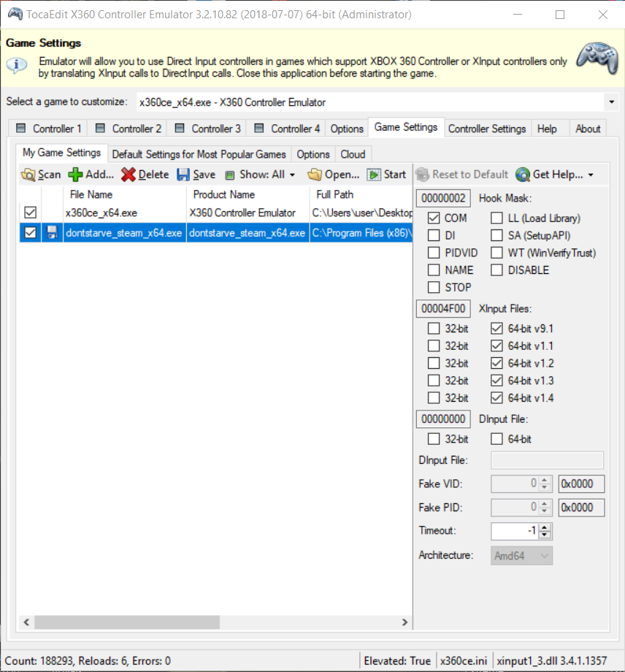Sort list by Product Name column header
The width and height of the screenshot is (625, 672).
tap(248, 194)
